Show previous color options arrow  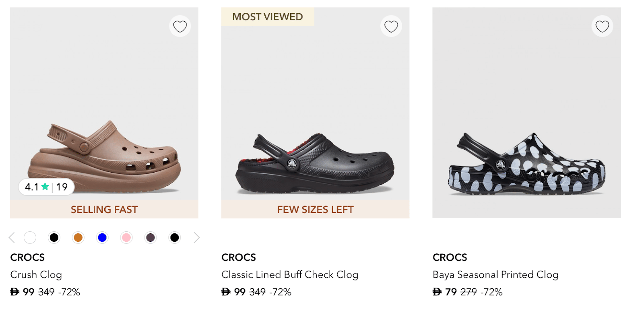pos(12,238)
